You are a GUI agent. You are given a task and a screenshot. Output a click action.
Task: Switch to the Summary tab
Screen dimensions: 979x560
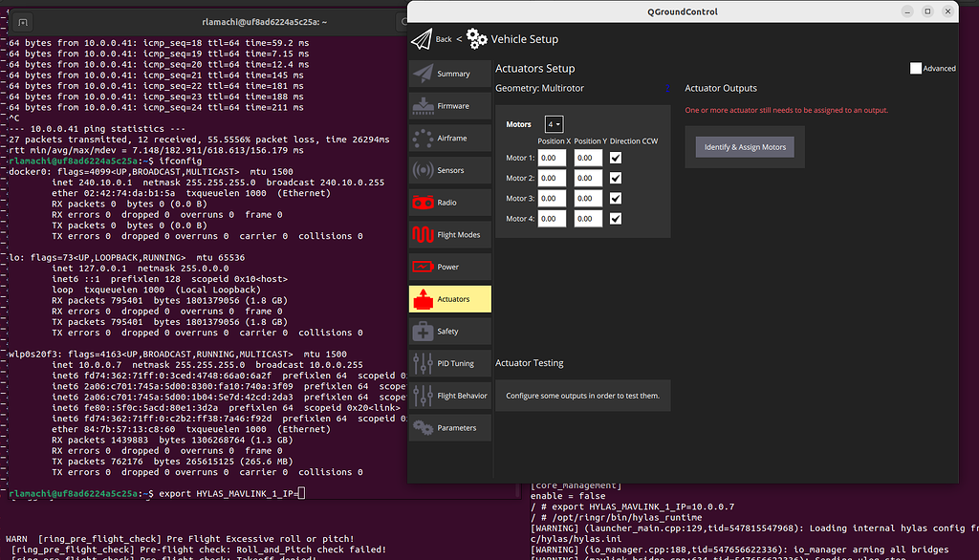[x=450, y=74]
